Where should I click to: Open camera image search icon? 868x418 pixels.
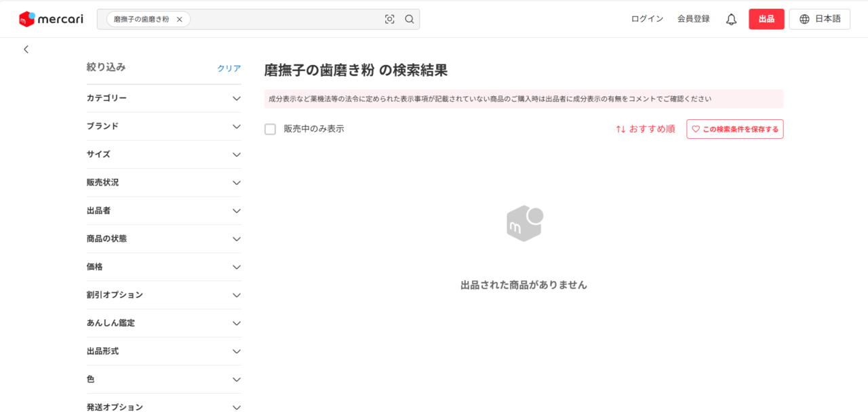point(389,19)
